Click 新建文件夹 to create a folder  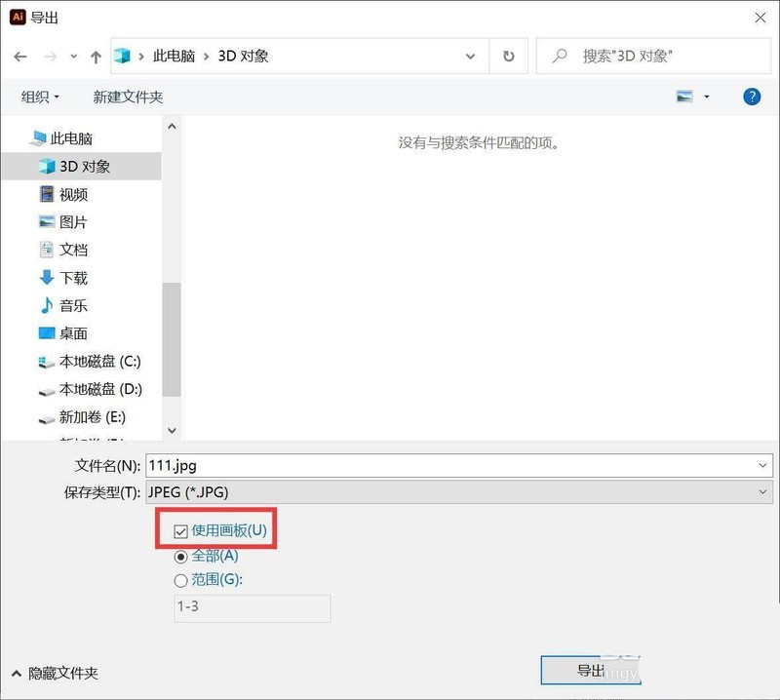click(x=128, y=97)
